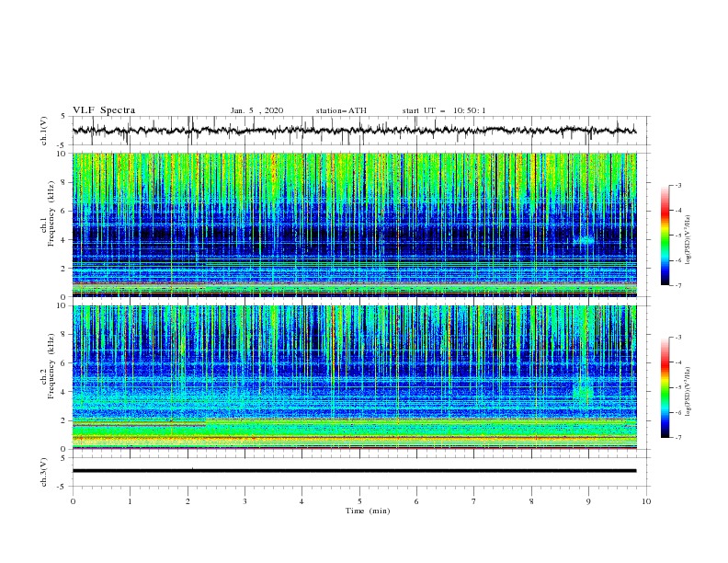Click the "4" tick on the time axis
The image size is (728, 563).
pos(301,501)
